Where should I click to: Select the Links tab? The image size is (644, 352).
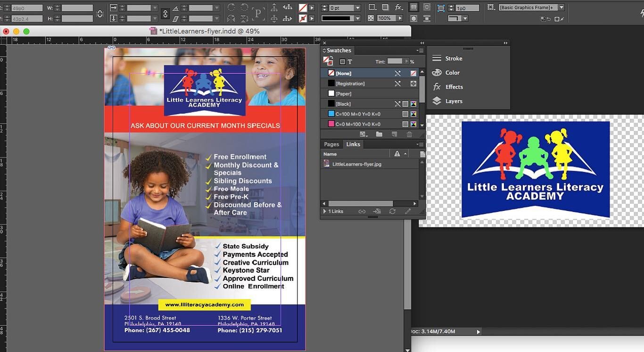click(353, 144)
